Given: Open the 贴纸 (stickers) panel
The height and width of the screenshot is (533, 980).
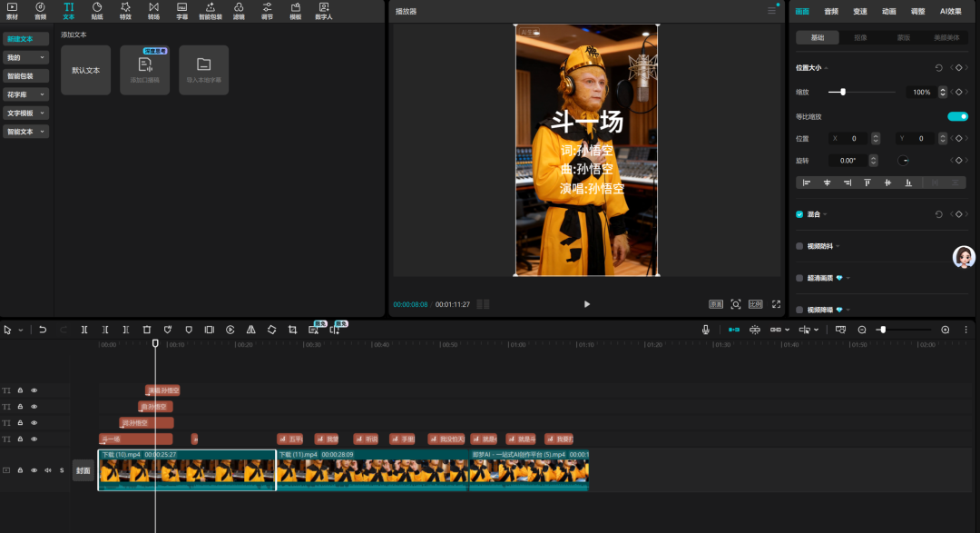Looking at the screenshot, I should pos(97,10).
